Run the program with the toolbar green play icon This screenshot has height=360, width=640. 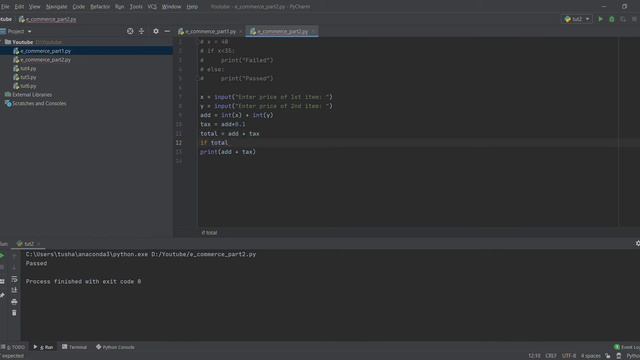tap(600, 19)
